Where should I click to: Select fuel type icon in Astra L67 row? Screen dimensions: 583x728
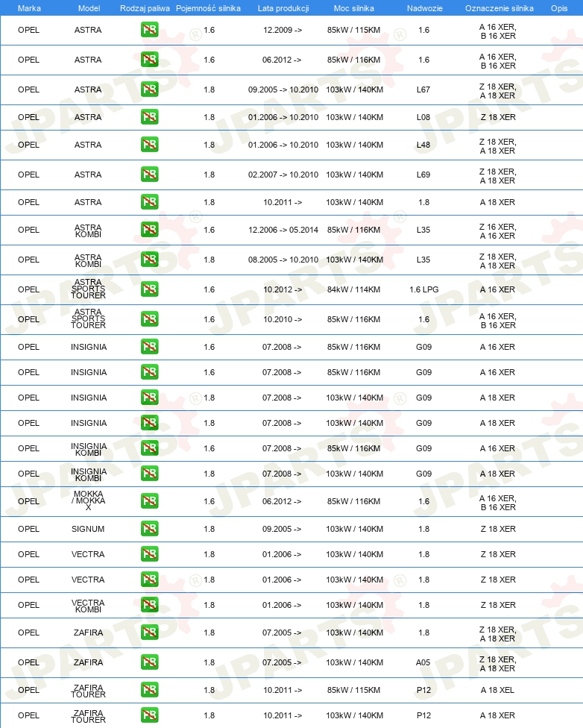coord(149,90)
